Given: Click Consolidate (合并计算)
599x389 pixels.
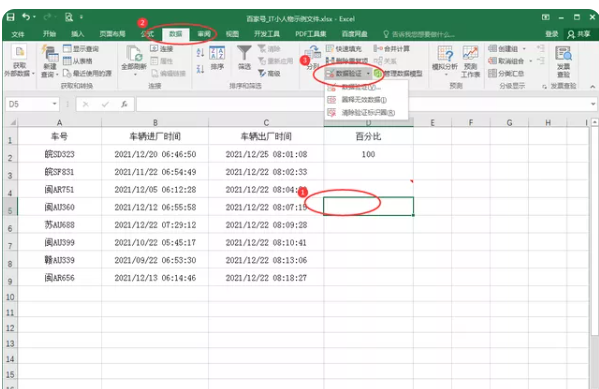Looking at the screenshot, I should coord(392,49).
